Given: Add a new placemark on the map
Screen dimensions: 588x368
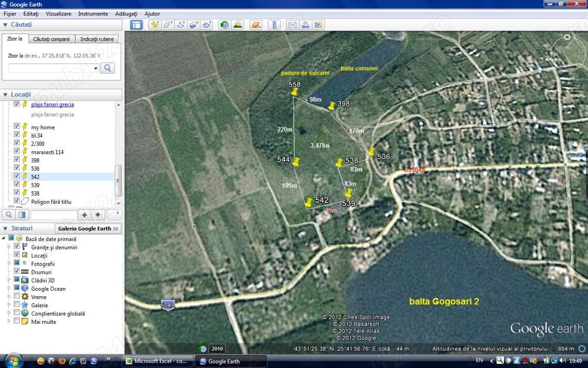Looking at the screenshot, I should click(x=153, y=25).
